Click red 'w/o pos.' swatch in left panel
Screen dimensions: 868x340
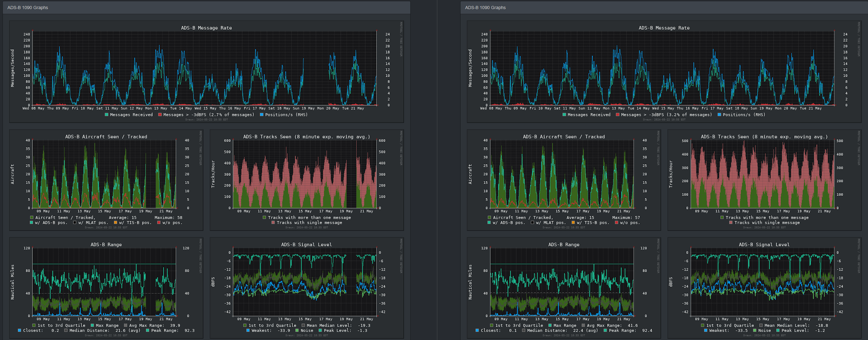pyautogui.click(x=159, y=222)
